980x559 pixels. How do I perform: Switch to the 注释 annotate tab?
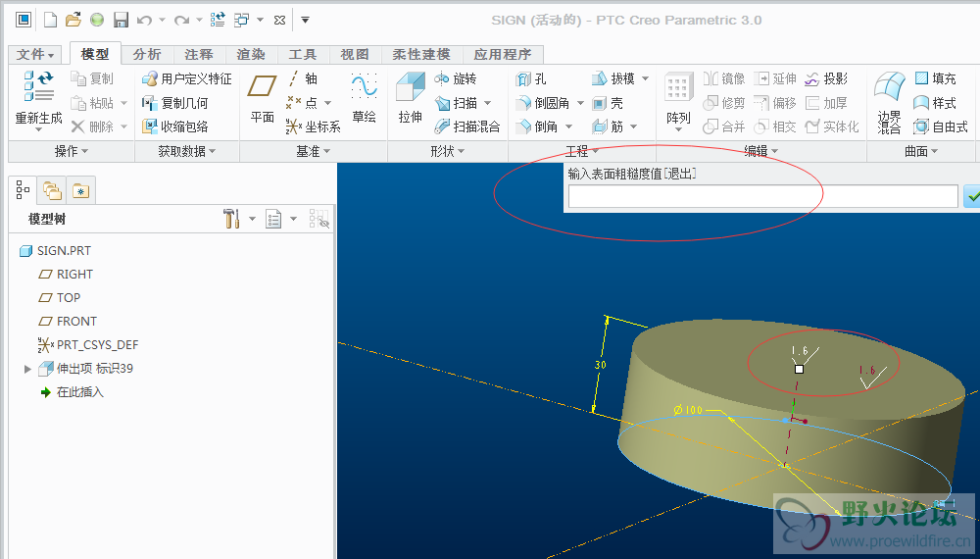point(199,54)
